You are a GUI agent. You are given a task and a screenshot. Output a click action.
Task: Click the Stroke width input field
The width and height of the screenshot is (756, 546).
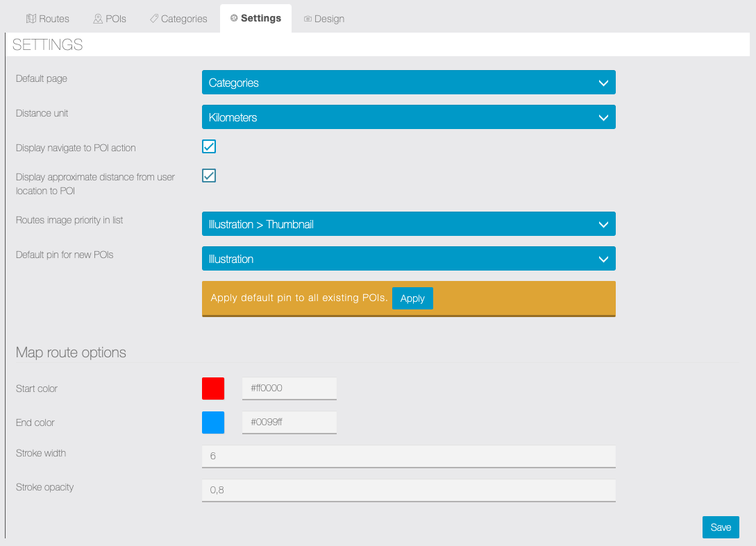(408, 457)
